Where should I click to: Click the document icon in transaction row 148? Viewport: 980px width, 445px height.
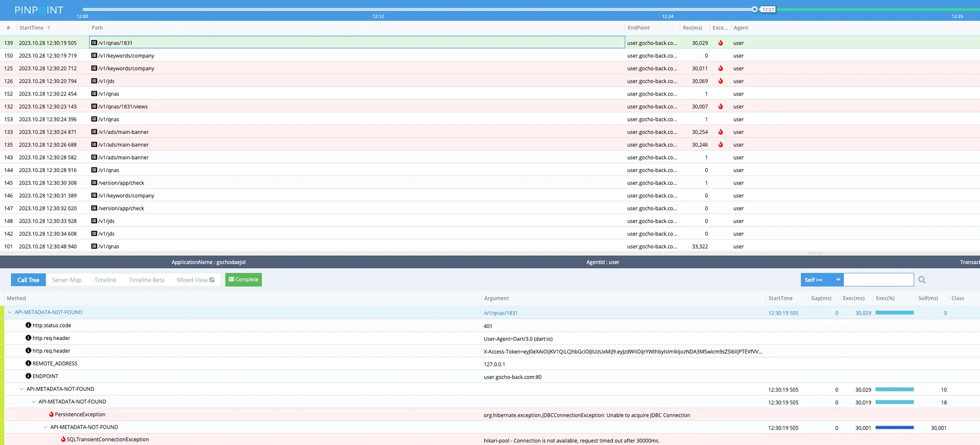pos(94,221)
